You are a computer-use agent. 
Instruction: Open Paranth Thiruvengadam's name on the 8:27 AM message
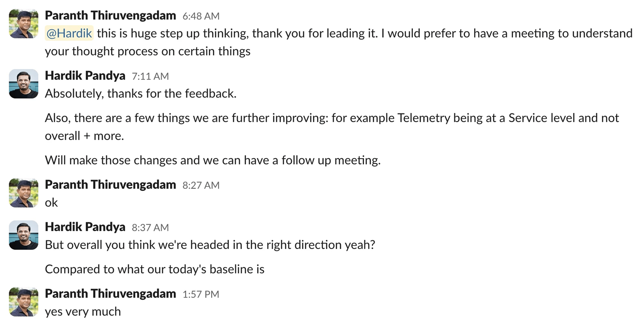(x=110, y=185)
